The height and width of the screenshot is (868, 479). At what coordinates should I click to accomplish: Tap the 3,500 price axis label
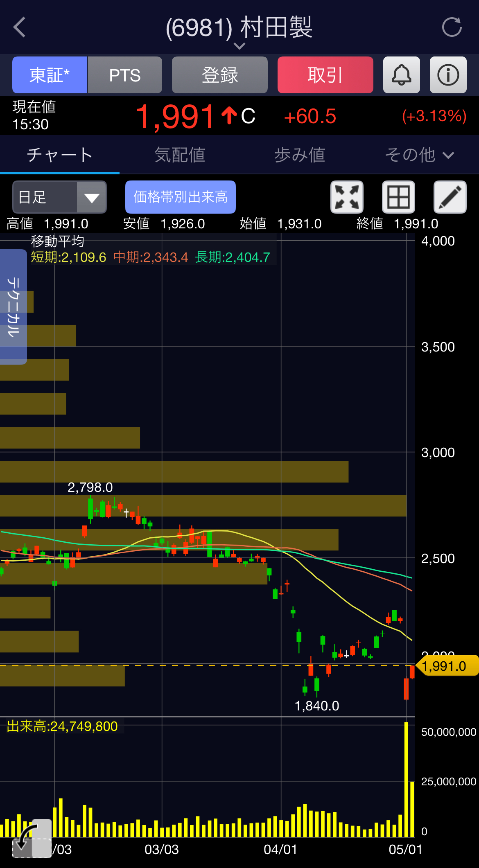[438, 347]
